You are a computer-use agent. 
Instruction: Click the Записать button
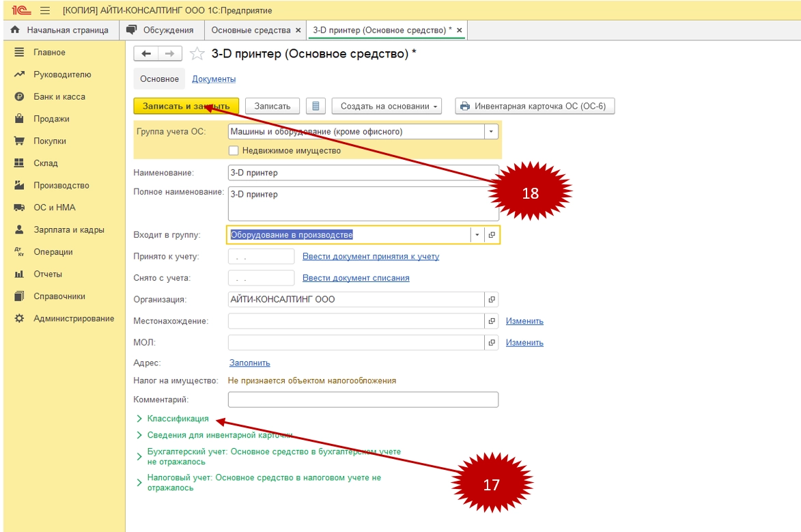click(x=272, y=106)
